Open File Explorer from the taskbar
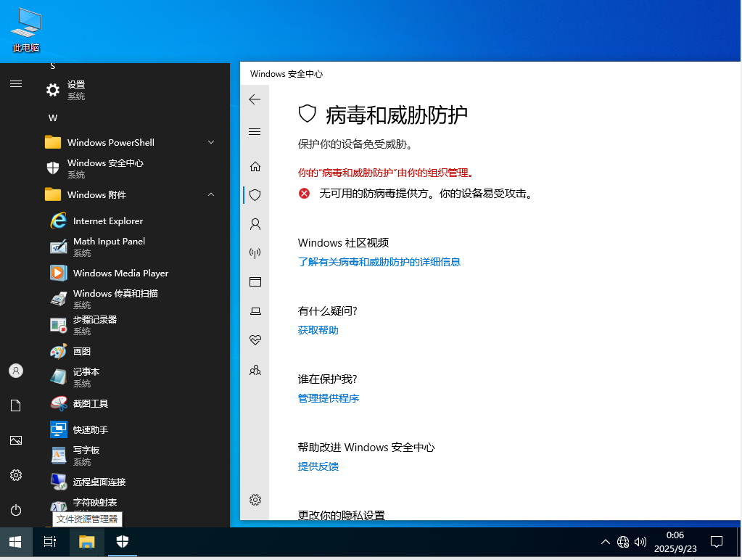Screen dimensions: 742x560 (x=86, y=542)
